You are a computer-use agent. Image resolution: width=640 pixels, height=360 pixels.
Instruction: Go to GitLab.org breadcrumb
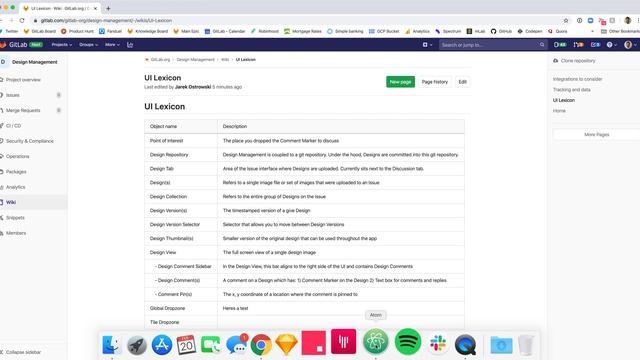point(160,60)
